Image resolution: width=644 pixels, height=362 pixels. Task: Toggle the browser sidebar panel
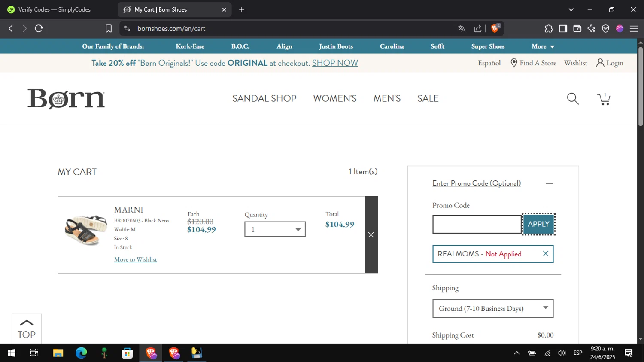(563, 28)
